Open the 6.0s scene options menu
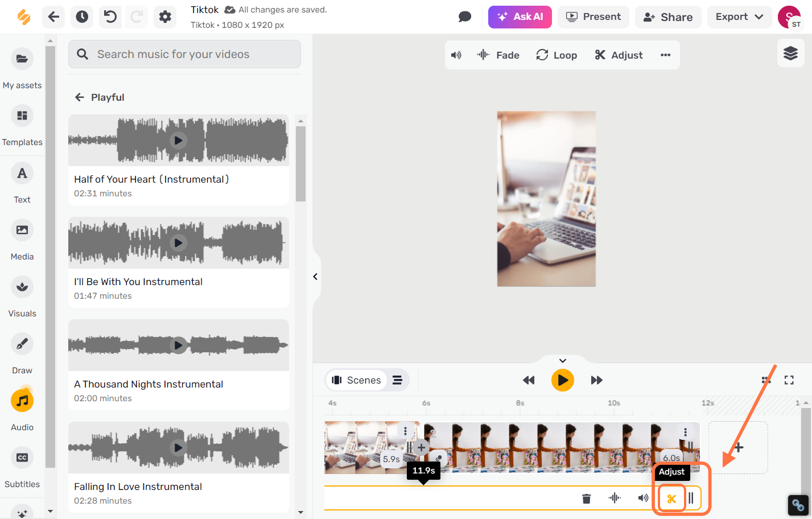 [x=685, y=432]
